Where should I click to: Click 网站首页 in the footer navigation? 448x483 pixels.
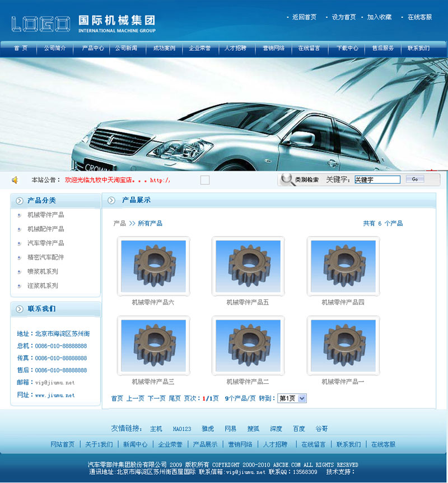63,444
